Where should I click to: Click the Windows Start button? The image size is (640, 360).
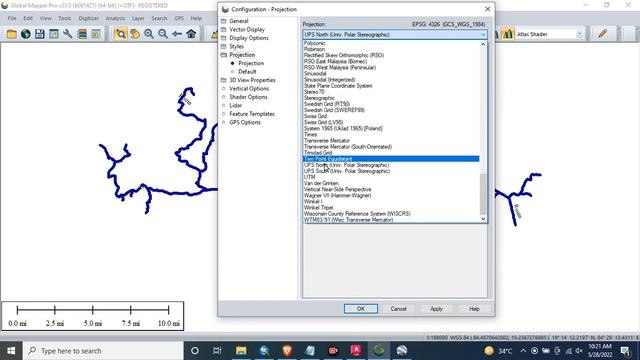[x=11, y=351]
